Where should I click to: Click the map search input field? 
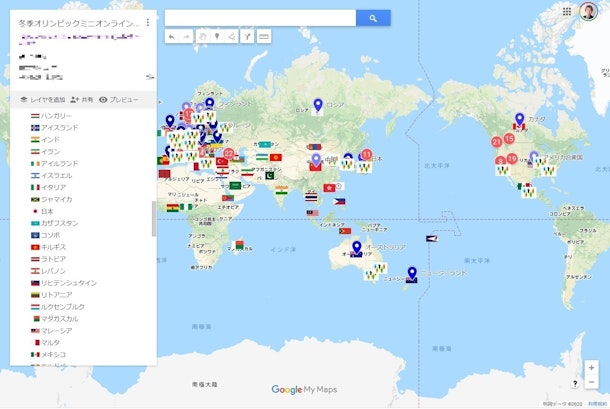[x=260, y=17]
